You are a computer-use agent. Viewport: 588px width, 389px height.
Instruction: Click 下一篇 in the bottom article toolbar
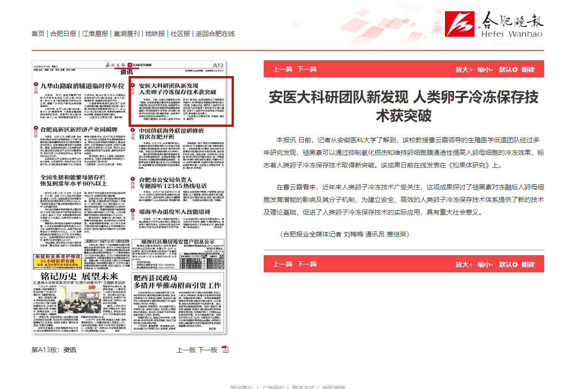coord(307,264)
